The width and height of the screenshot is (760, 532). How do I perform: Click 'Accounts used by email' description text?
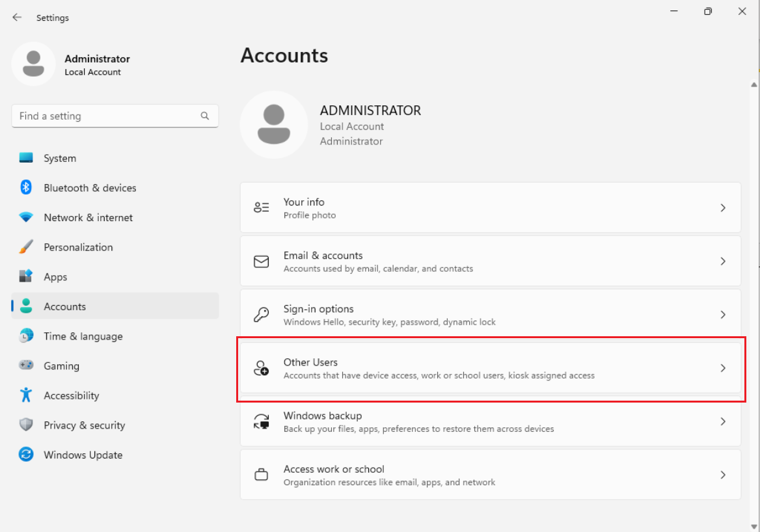tap(378, 269)
